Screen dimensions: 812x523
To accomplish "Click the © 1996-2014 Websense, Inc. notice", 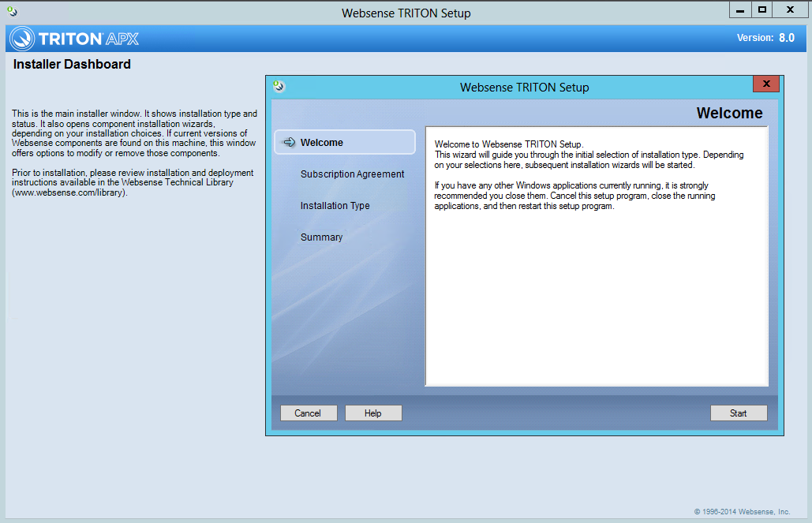I will pos(742,512).
